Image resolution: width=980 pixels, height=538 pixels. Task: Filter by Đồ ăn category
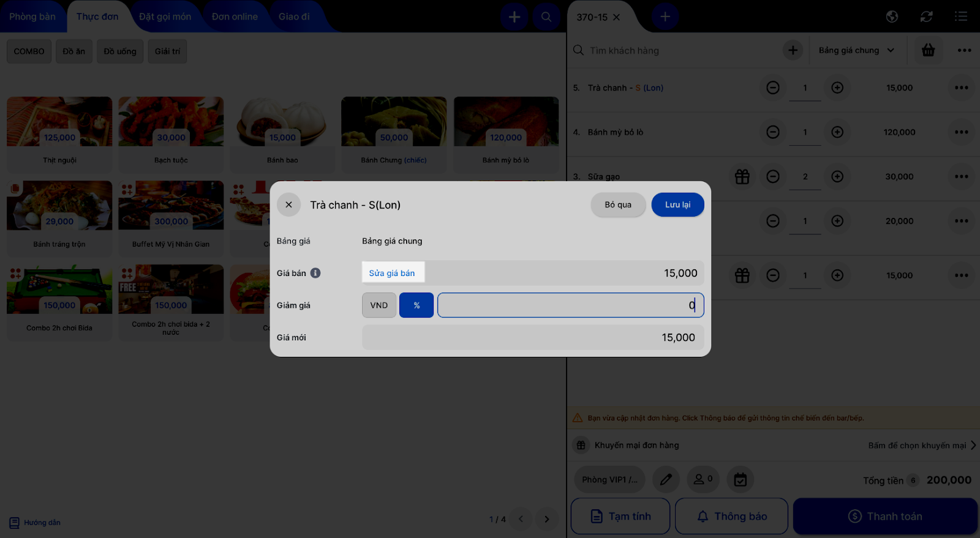[74, 51]
